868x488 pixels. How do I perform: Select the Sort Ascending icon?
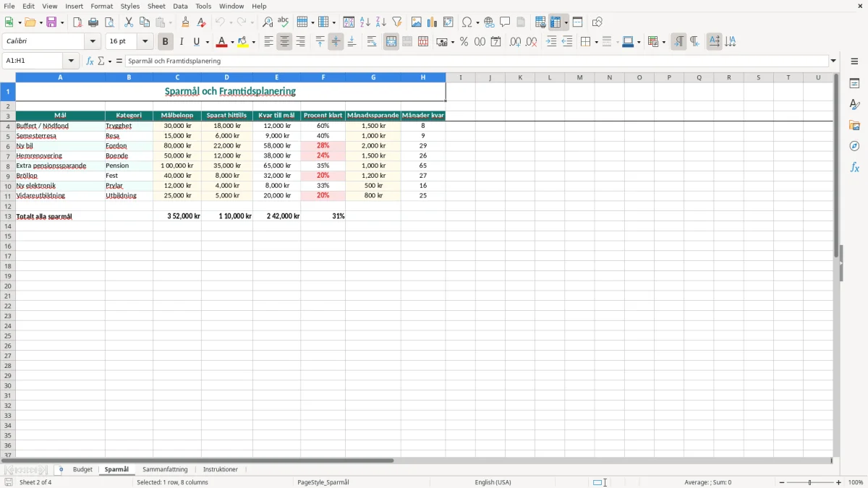point(365,22)
